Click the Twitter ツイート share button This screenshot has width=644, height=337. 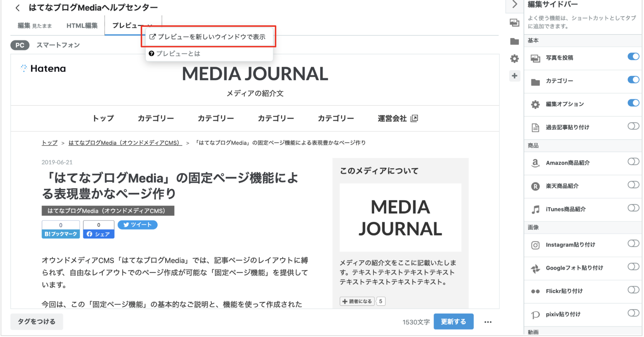[137, 225]
